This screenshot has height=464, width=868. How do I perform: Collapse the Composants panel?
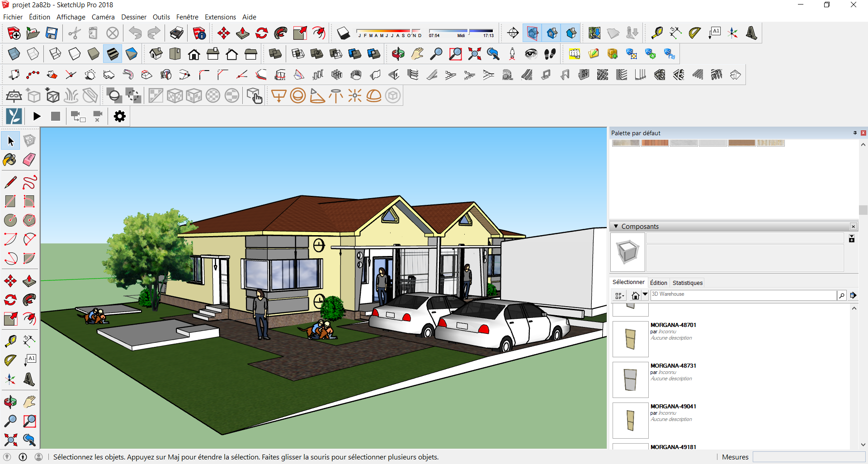coord(616,226)
